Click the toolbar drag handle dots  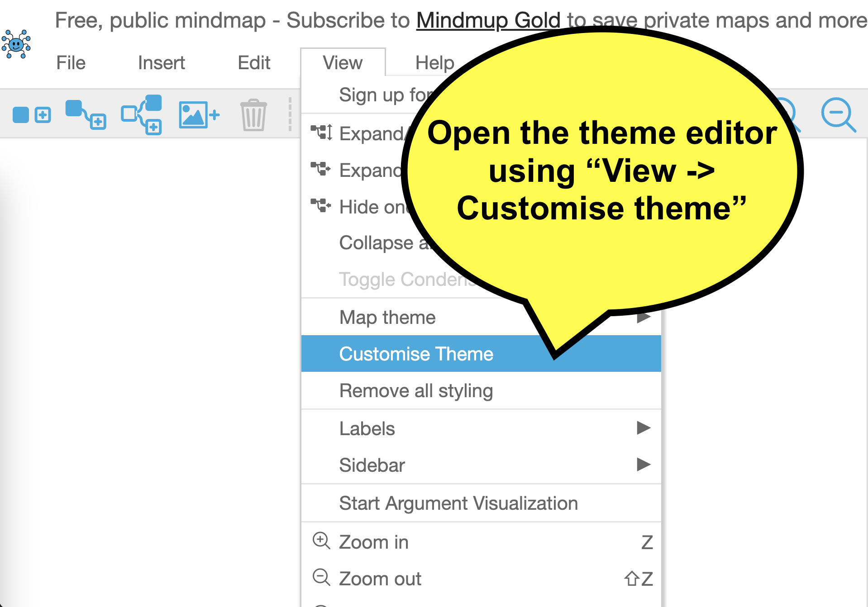pyautogui.click(x=290, y=115)
